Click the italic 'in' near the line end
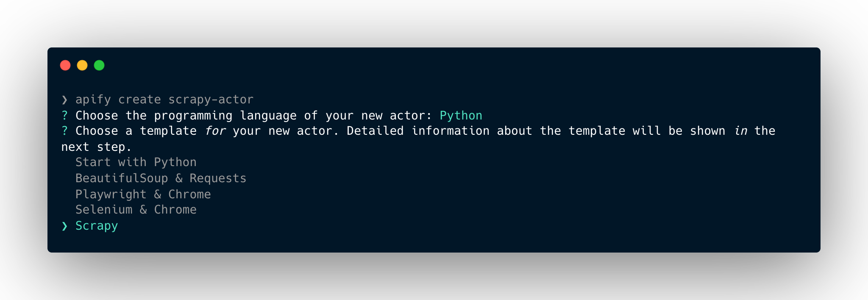The image size is (868, 300). (x=740, y=131)
